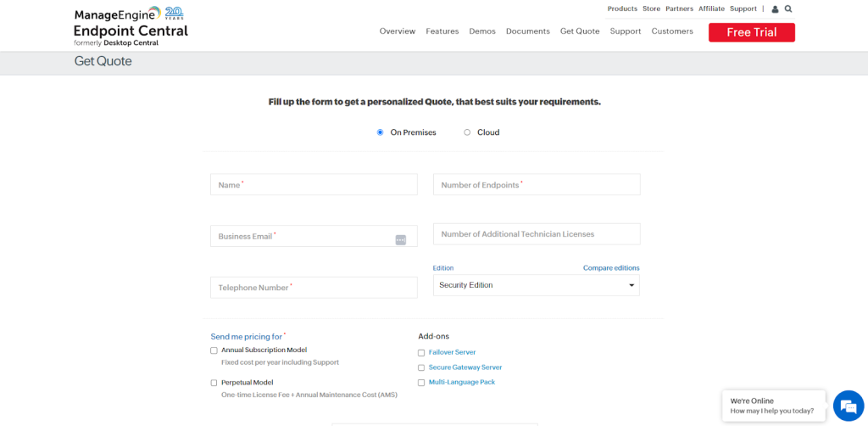The height and width of the screenshot is (426, 868).
Task: Enable the Failover Server add-on checkbox
Action: click(421, 353)
